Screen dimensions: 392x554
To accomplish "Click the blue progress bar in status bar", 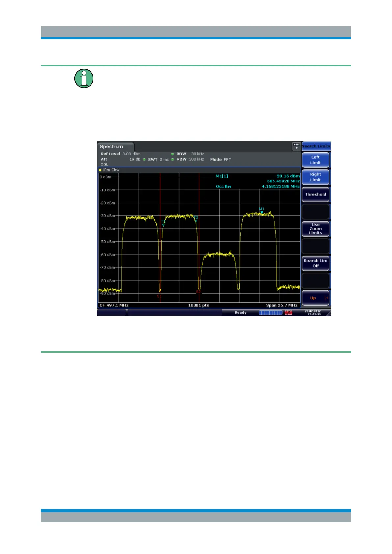I will tap(271, 313).
